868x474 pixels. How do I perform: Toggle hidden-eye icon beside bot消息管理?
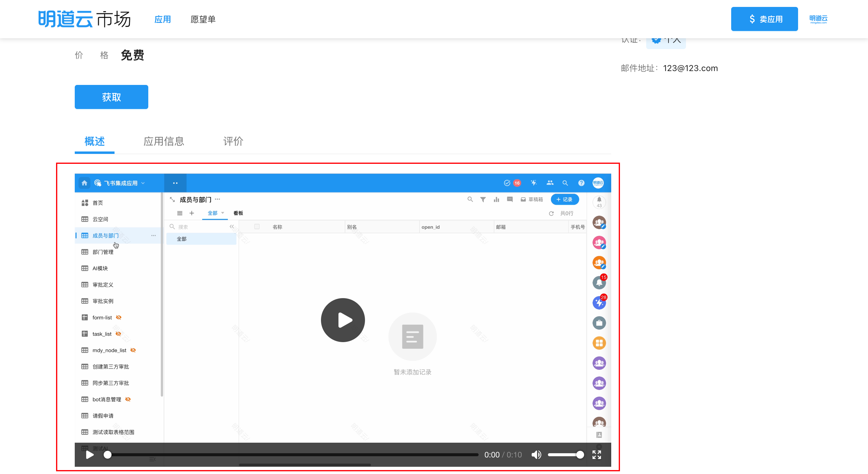tap(128, 399)
